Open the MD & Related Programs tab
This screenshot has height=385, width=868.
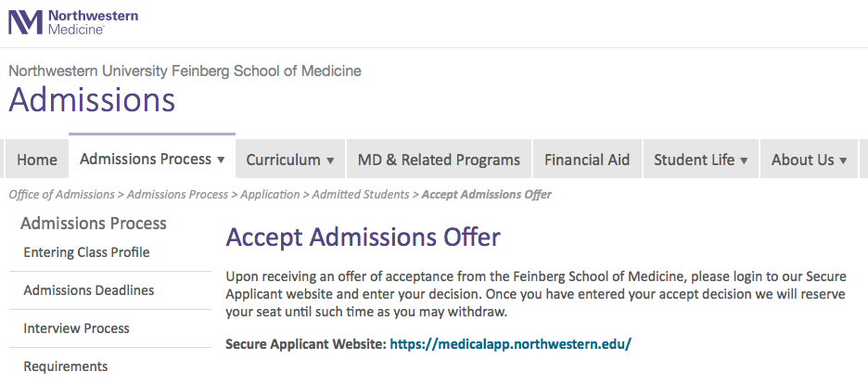[439, 160]
